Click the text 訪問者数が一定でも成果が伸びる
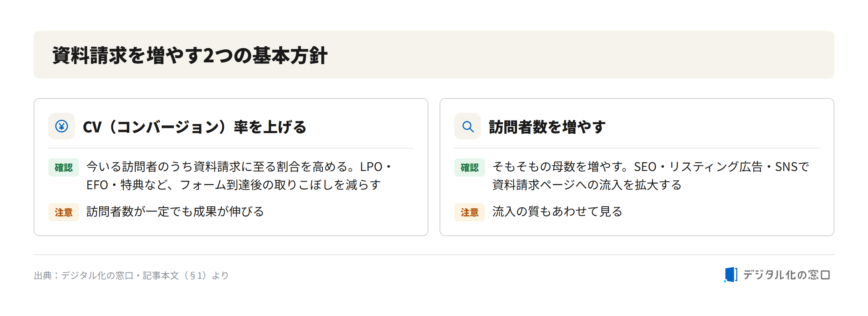The width and height of the screenshot is (868, 316). point(175,212)
